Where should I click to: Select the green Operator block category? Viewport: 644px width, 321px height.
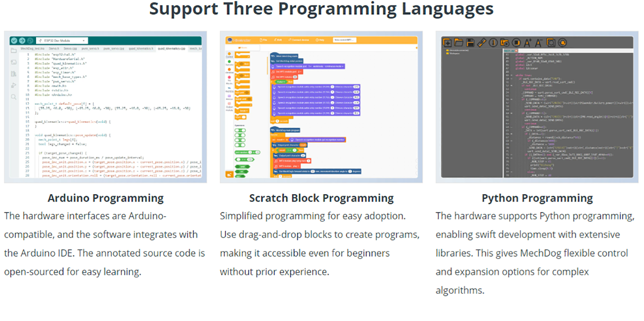[230, 63]
